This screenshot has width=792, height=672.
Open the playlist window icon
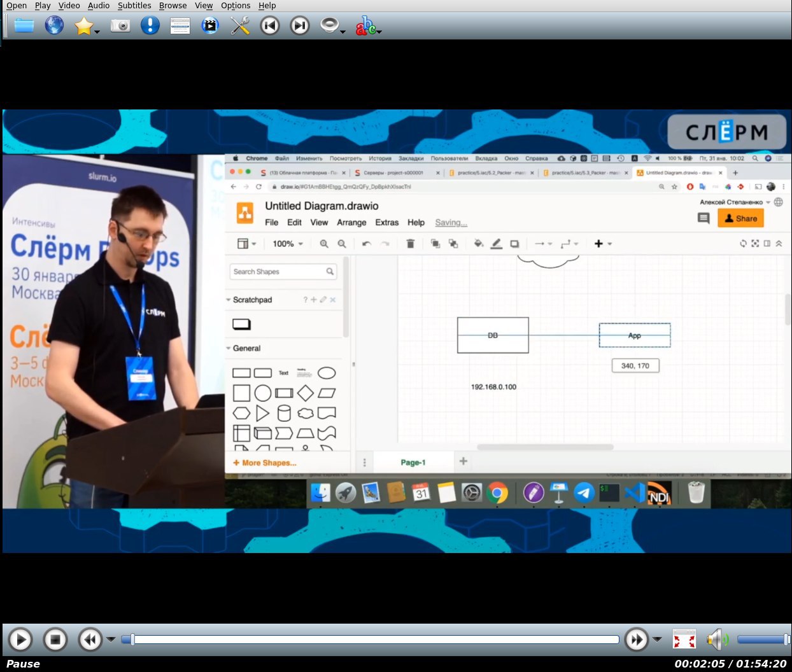pyautogui.click(x=180, y=26)
